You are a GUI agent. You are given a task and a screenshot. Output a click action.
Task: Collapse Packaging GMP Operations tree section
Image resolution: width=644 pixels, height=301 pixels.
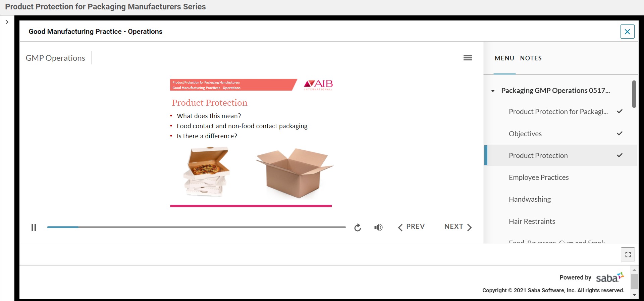[x=493, y=91]
